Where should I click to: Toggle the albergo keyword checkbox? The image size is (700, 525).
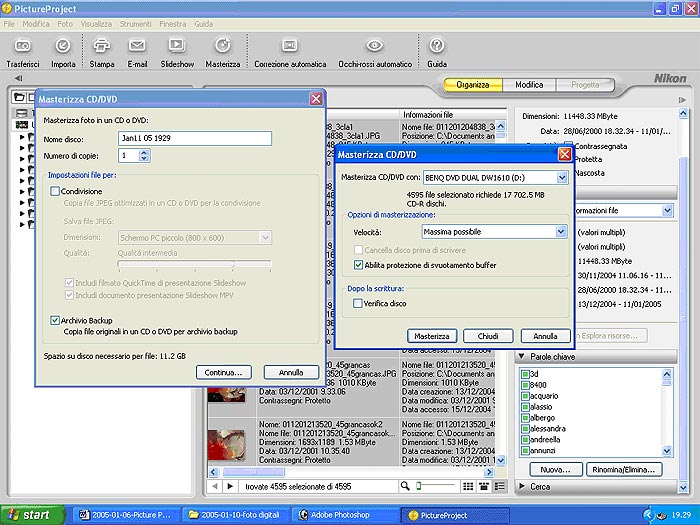coord(525,418)
